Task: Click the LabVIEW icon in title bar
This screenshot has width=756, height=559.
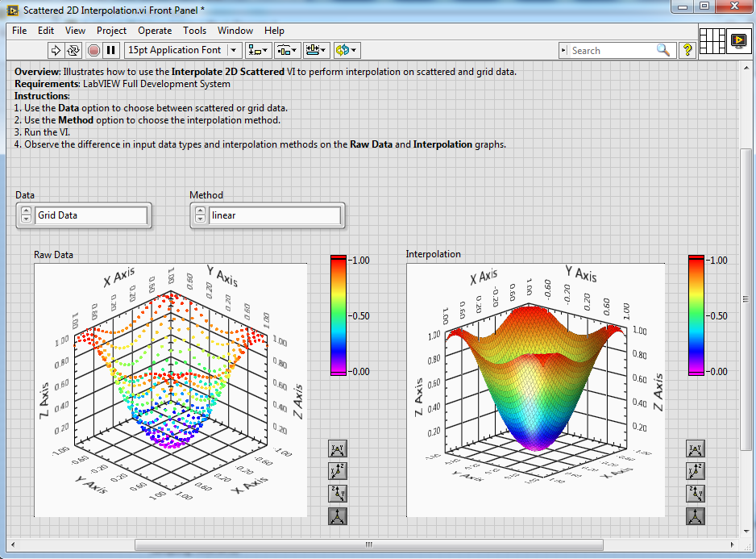Action: pos(13,10)
